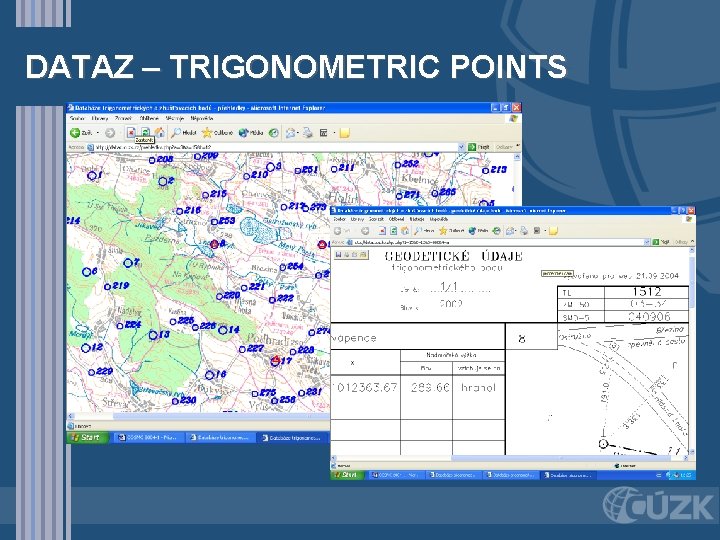Click document save/print icons above Geodetické údaje heading
This screenshot has width=720, height=540.
(351, 254)
